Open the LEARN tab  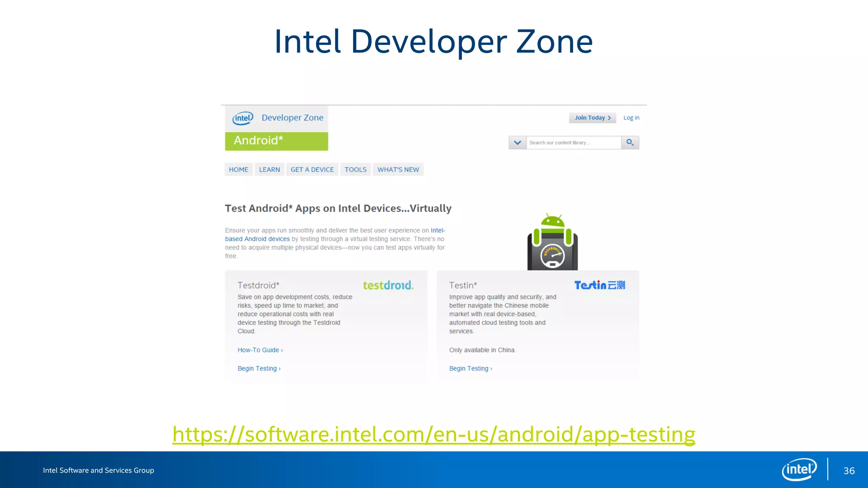click(x=270, y=169)
